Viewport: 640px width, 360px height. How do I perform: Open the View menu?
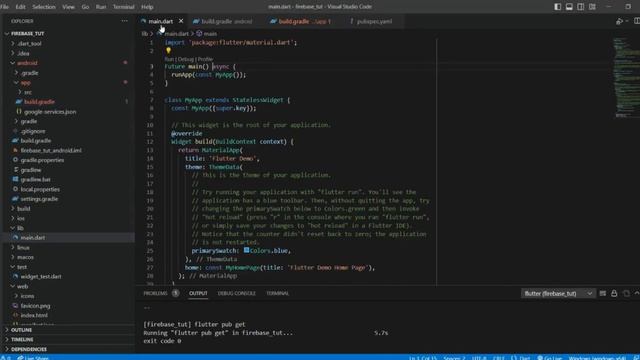pyautogui.click(x=69, y=7)
